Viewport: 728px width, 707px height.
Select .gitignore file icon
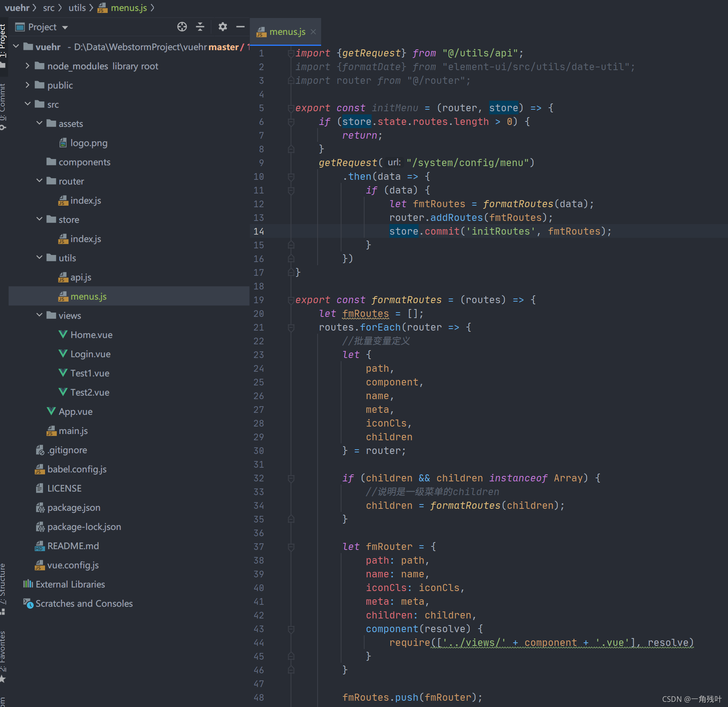40,450
